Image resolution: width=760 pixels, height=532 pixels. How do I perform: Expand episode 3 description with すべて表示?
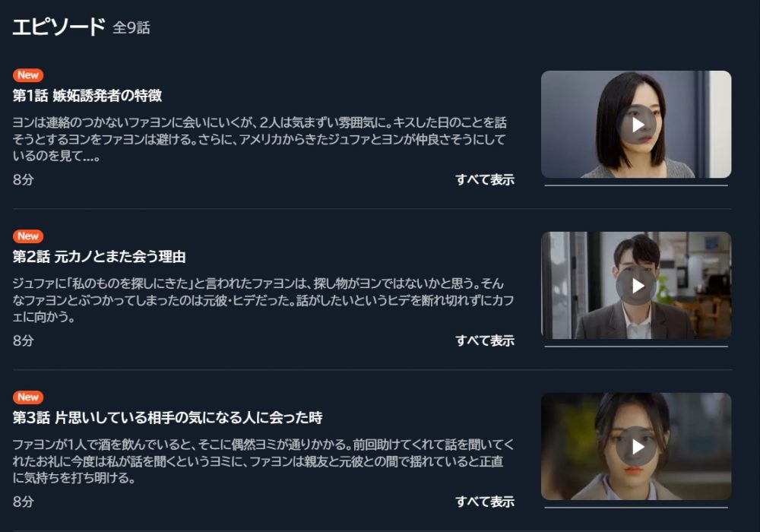coord(485,502)
